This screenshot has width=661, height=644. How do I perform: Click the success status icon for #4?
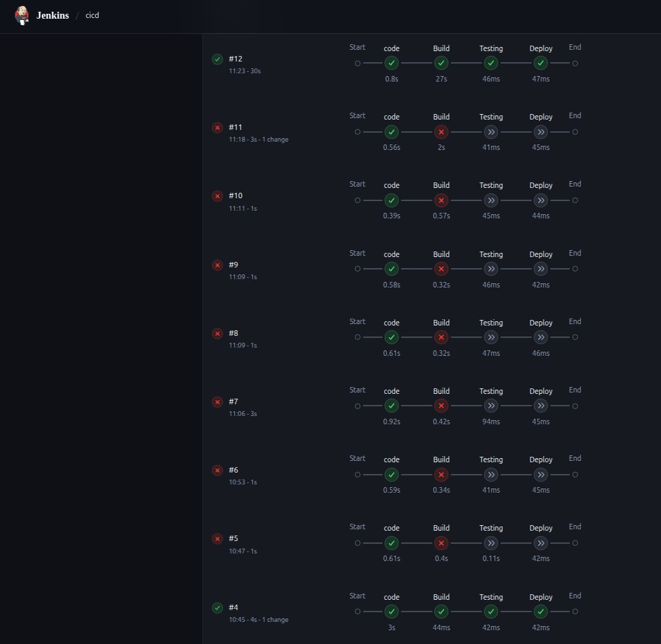point(218,608)
